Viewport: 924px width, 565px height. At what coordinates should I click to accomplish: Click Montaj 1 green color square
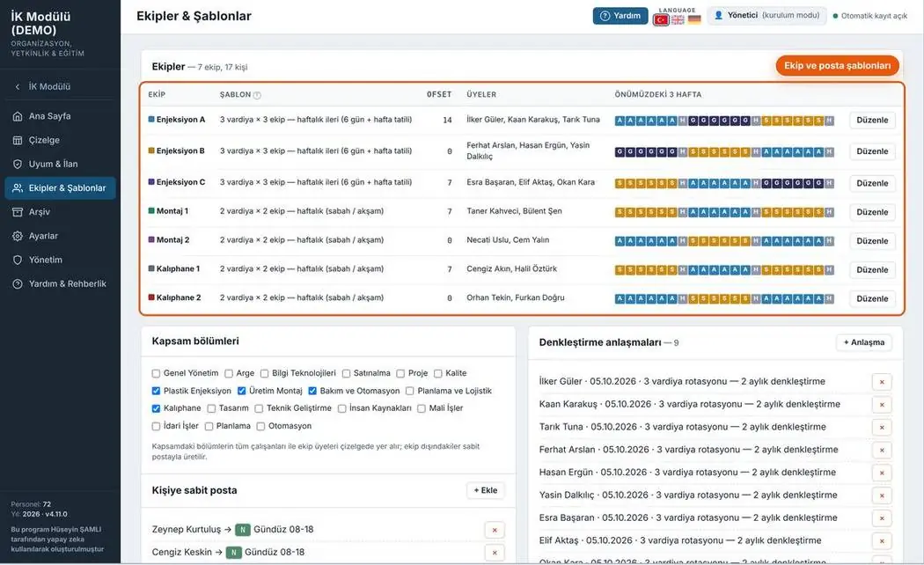pos(151,211)
